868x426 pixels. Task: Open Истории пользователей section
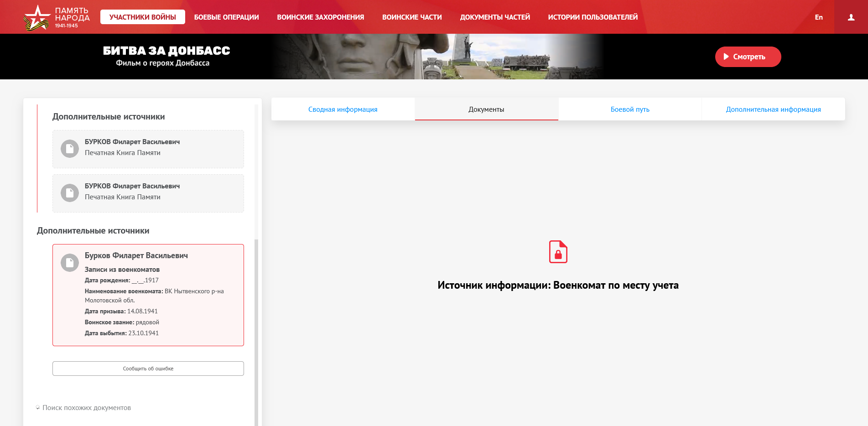pos(593,17)
